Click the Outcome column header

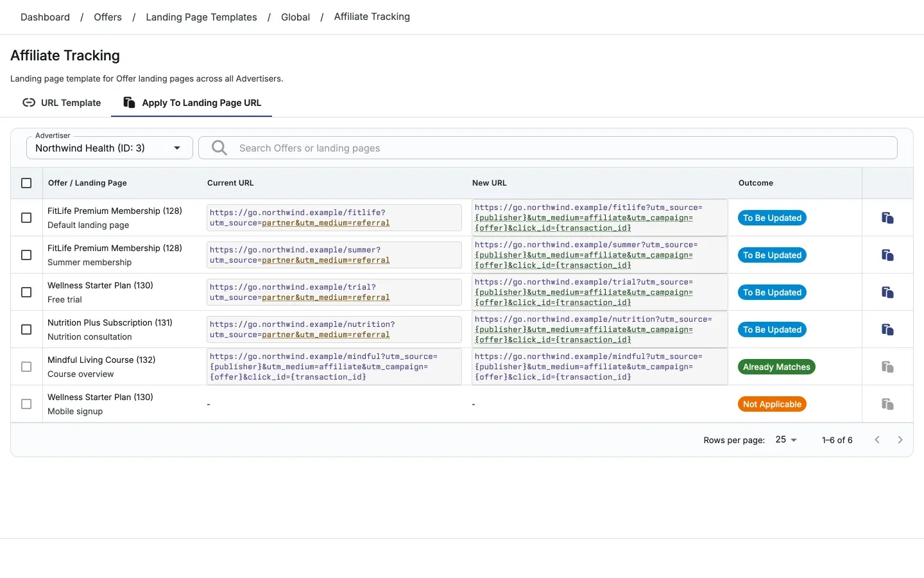[x=756, y=183]
